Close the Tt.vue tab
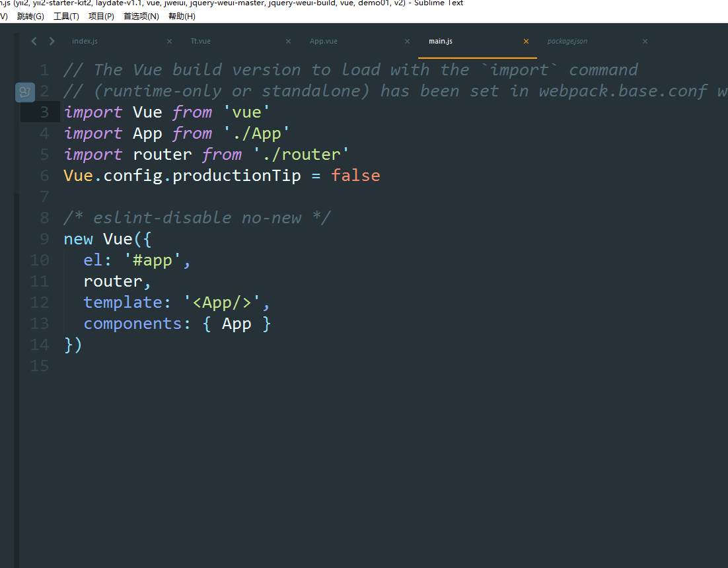Screen dimensions: 728x568 click(288, 41)
